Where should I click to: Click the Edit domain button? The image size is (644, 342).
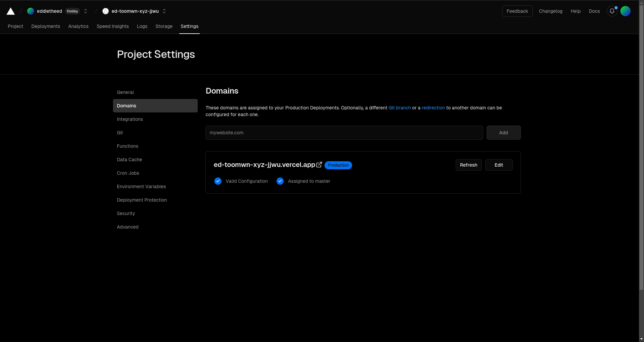pos(499,165)
